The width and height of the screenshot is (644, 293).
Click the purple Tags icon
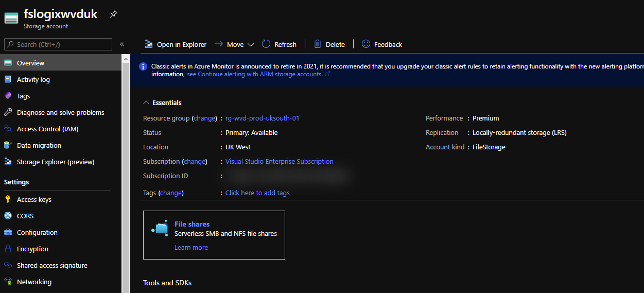8,96
